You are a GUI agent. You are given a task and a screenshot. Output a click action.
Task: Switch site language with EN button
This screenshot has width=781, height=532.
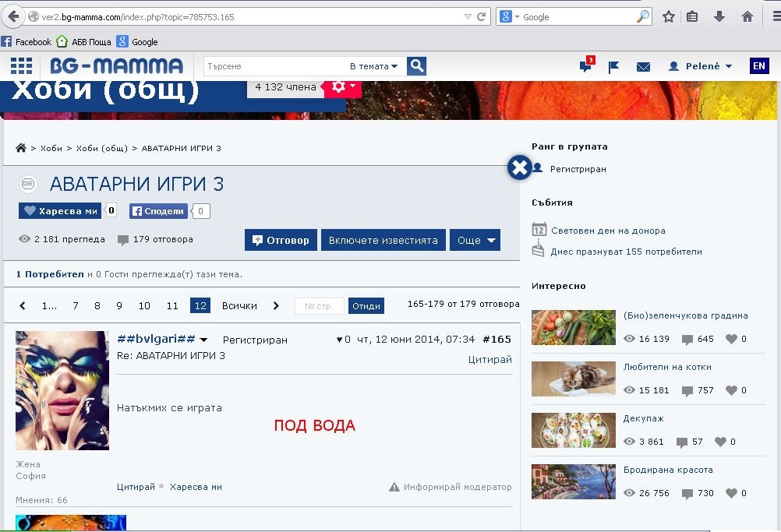pyautogui.click(x=758, y=66)
